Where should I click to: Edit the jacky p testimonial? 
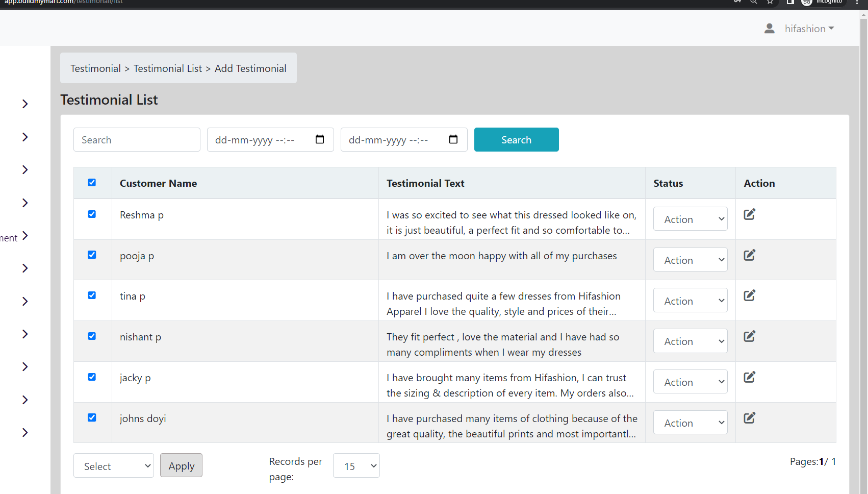[749, 377]
